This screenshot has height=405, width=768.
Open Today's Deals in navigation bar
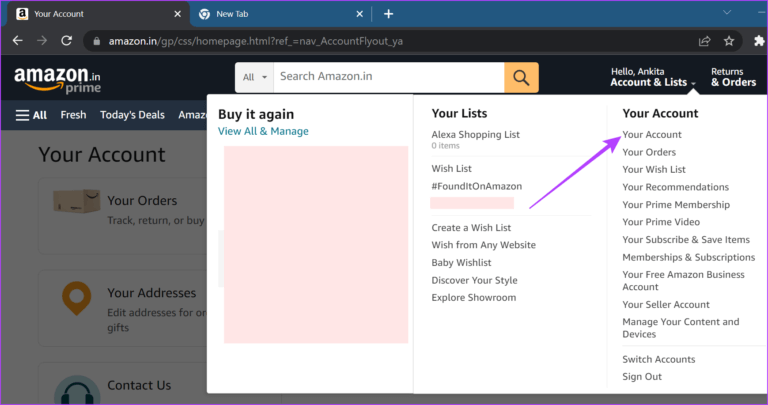pos(132,115)
